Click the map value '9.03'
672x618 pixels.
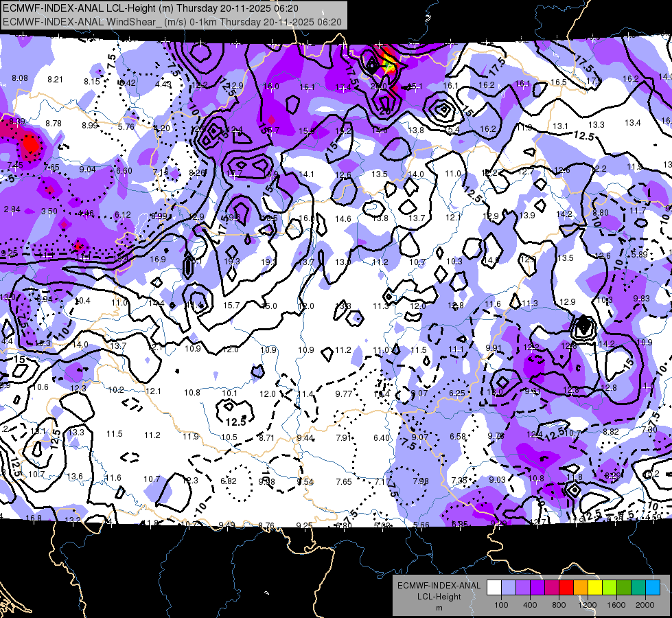point(497,479)
